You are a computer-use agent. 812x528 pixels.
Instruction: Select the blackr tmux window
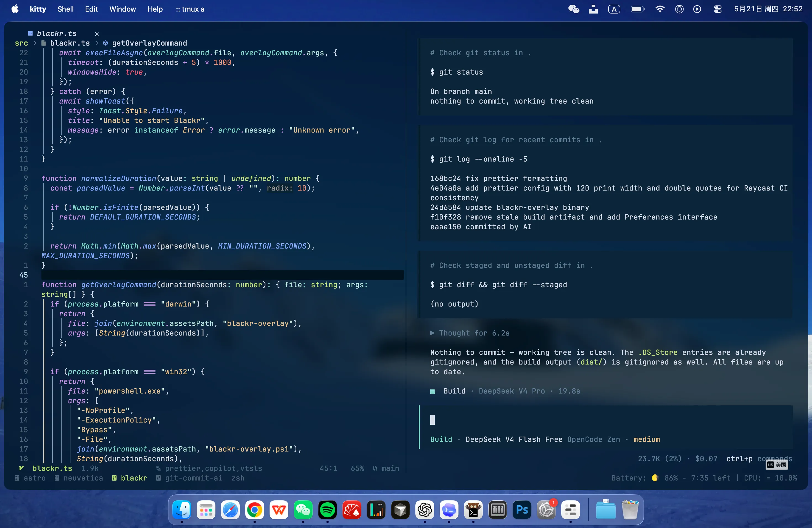130,478
